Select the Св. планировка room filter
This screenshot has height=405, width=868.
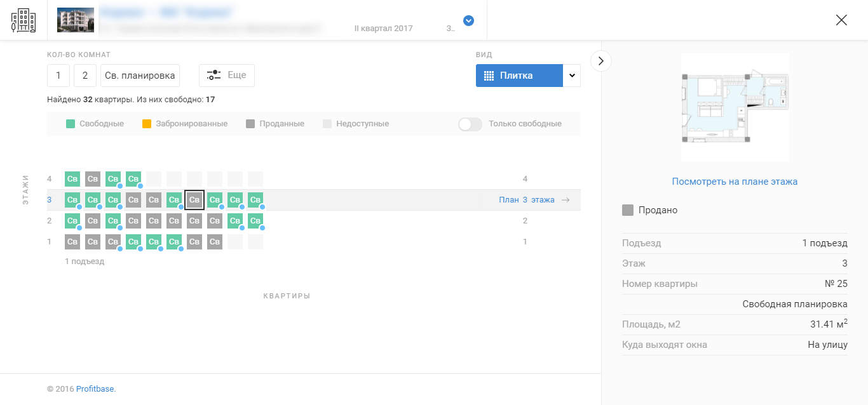pos(140,76)
